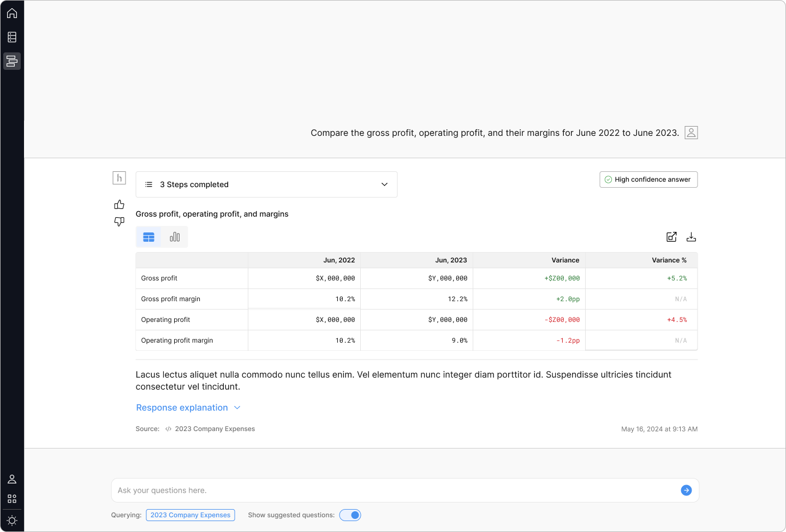This screenshot has height=532, width=786.
Task: Give thumbs down to the answer
Action: tap(119, 222)
